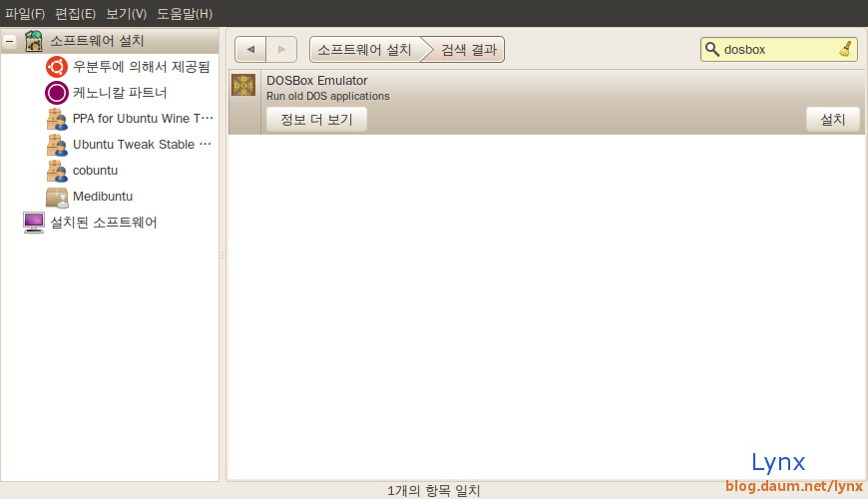Click the PPA for Ubuntu Wine package icon

57,119
